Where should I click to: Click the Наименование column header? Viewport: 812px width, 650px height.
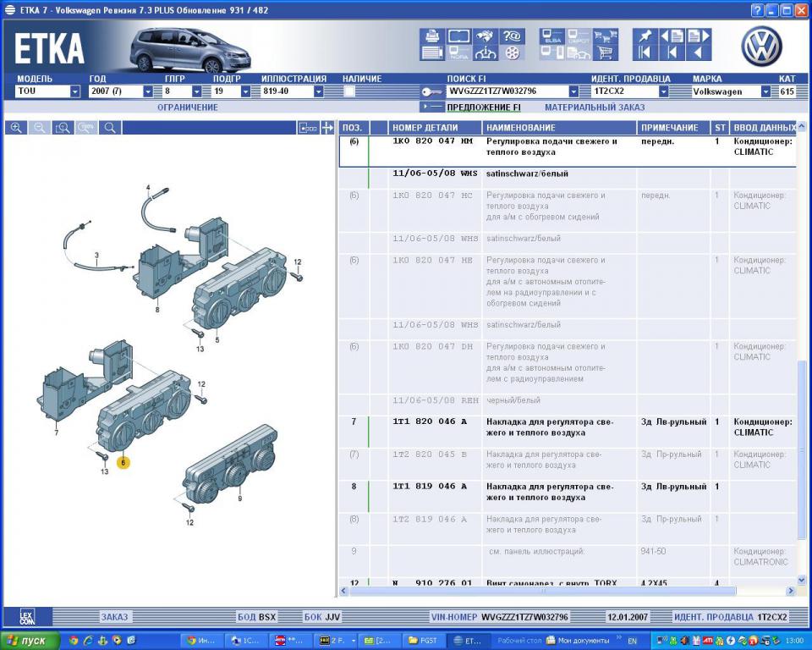(559, 128)
